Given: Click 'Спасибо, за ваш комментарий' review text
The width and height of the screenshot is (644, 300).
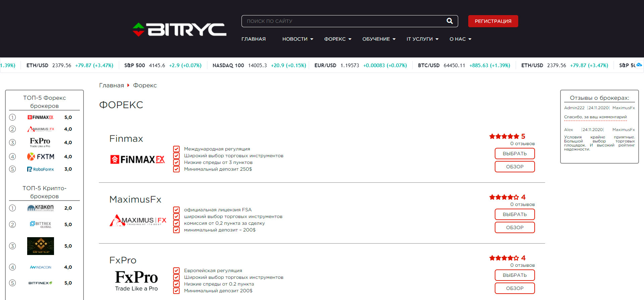Looking at the screenshot, I should point(595,117).
